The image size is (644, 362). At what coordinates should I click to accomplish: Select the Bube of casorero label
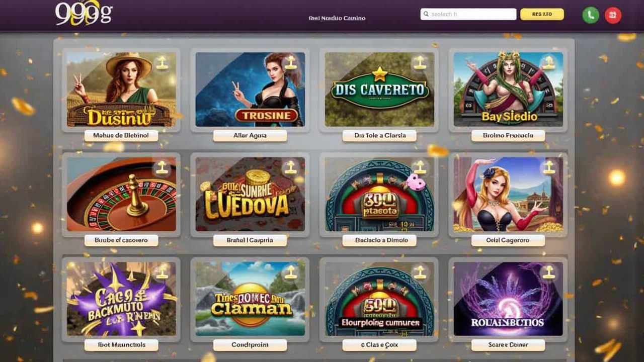121,240
